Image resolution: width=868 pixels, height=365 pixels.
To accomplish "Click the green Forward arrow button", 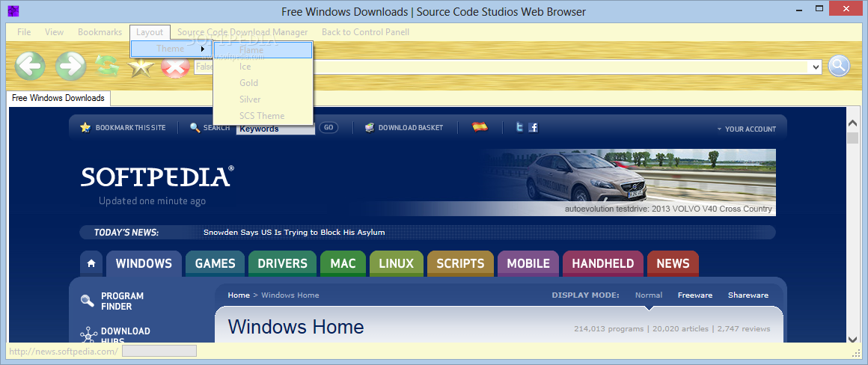I will [70, 67].
